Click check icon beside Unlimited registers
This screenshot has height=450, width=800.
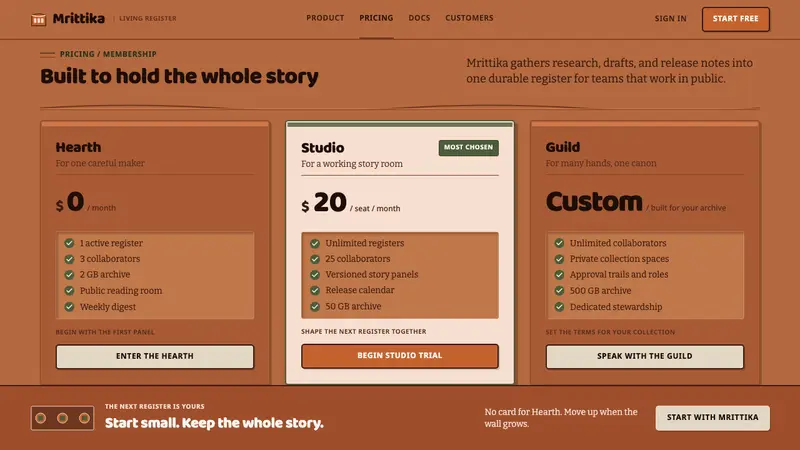click(x=315, y=243)
